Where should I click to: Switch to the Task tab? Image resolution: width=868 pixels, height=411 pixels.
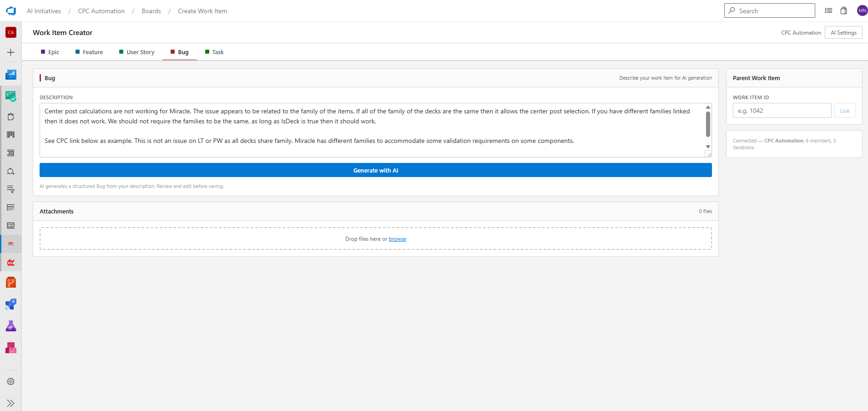[214, 52]
